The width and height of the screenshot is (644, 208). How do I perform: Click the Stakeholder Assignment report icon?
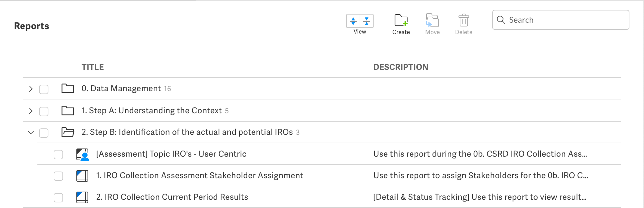point(82,176)
